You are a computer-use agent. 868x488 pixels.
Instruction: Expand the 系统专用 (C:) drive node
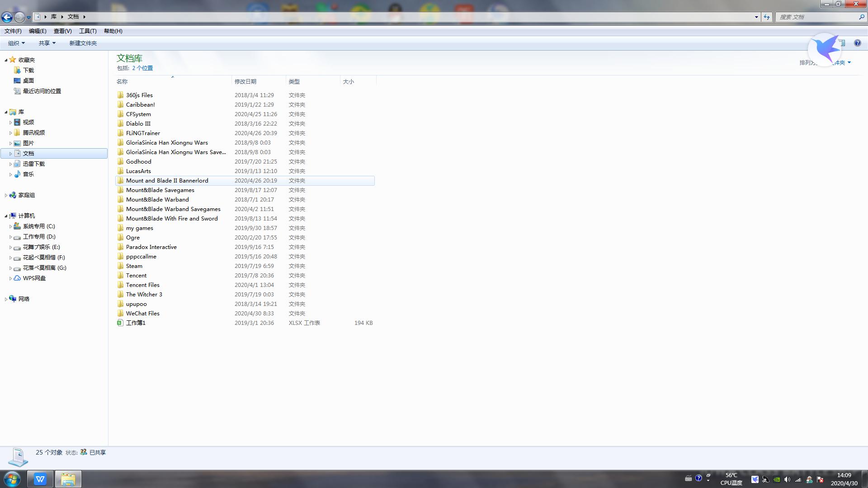click(x=10, y=226)
